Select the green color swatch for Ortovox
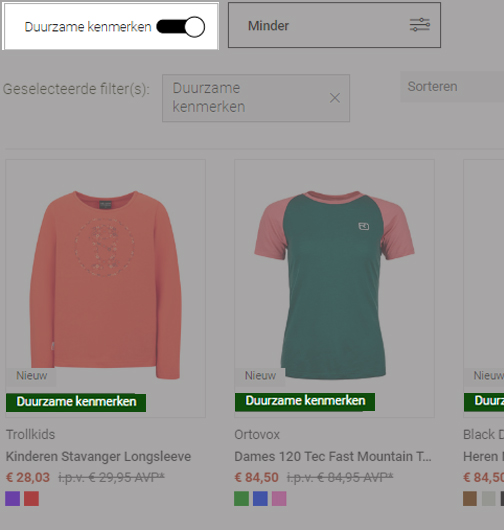The image size is (504, 530). point(241,499)
